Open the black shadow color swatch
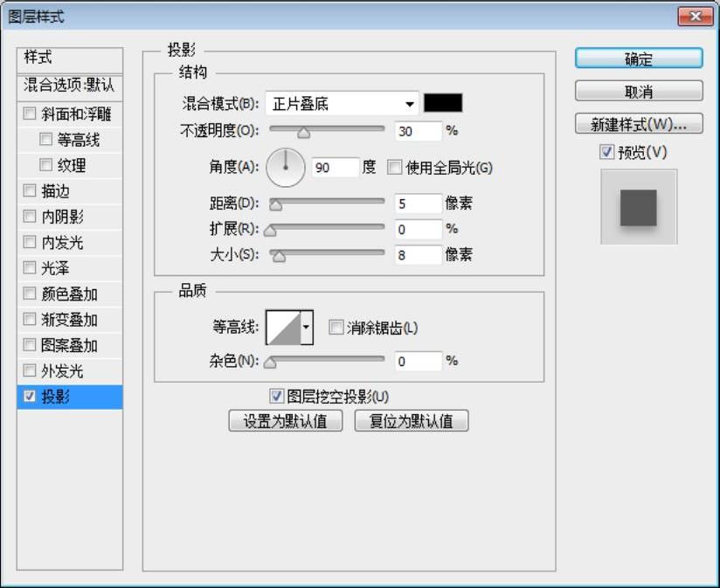The height and width of the screenshot is (588, 720). (443, 103)
